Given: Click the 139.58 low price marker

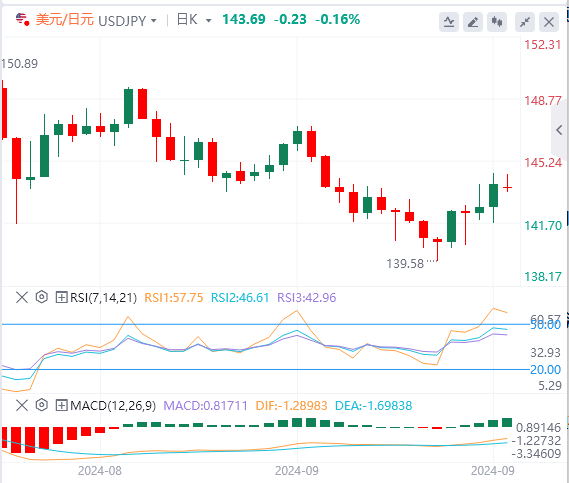Looking at the screenshot, I should [x=405, y=263].
